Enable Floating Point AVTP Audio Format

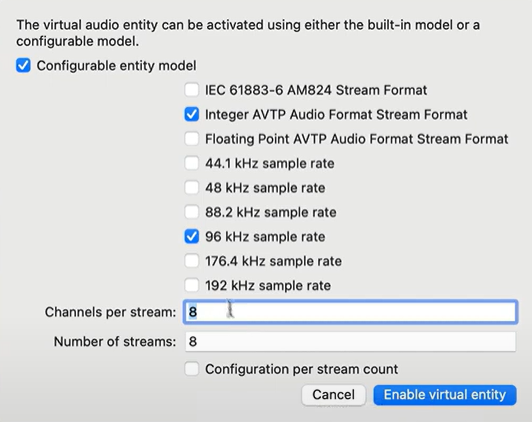coord(192,139)
